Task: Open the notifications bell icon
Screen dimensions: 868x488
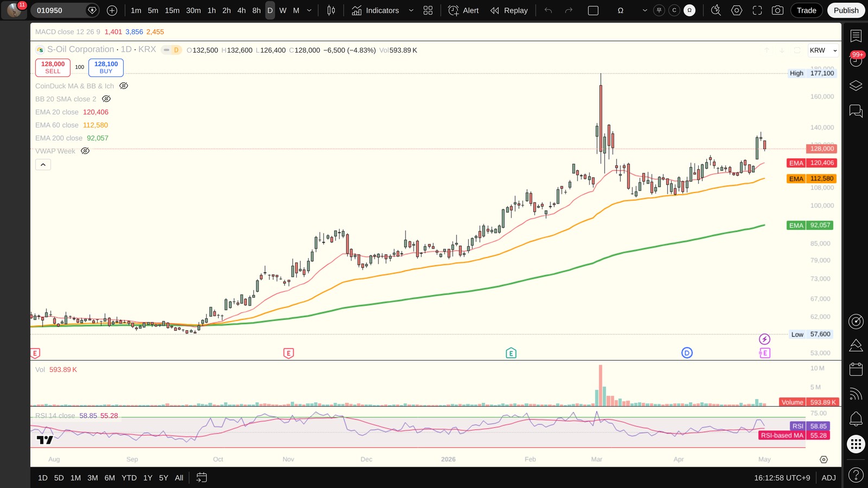Action: click(856, 419)
